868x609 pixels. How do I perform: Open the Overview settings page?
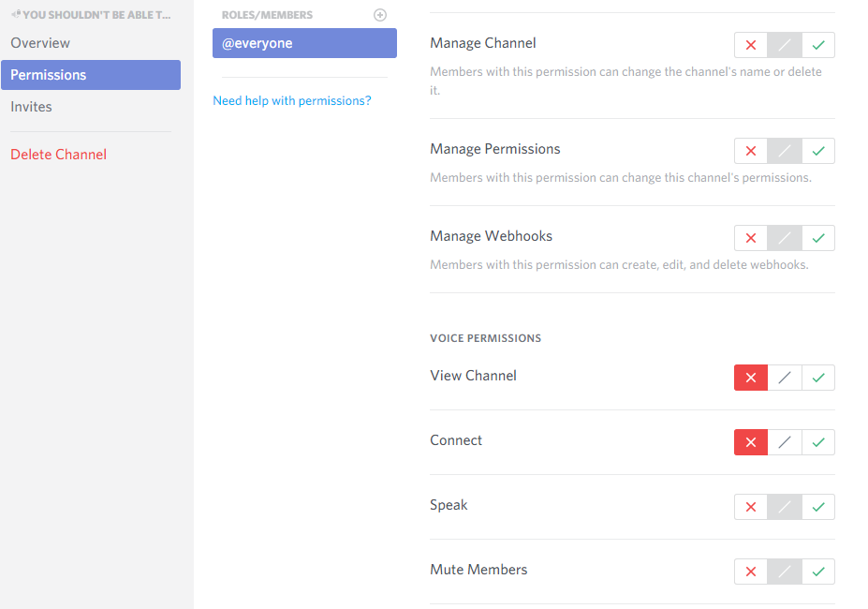pos(42,43)
